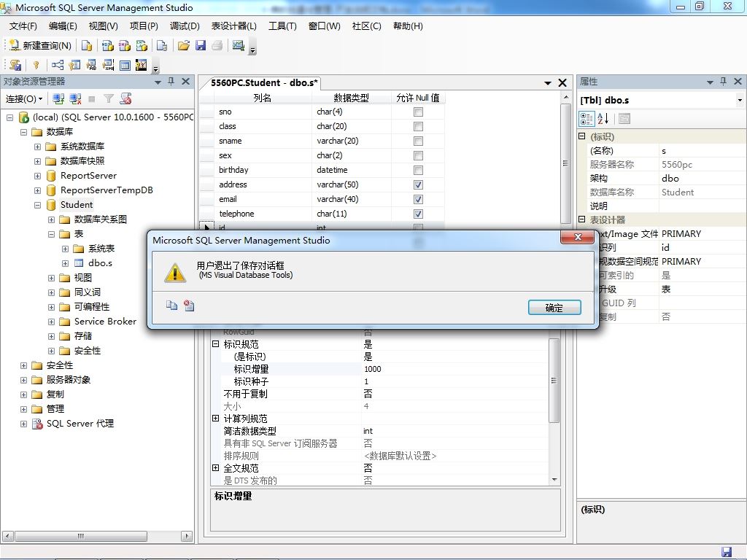Click Object Explorer horizontal scrollbar right arrow

(x=187, y=536)
